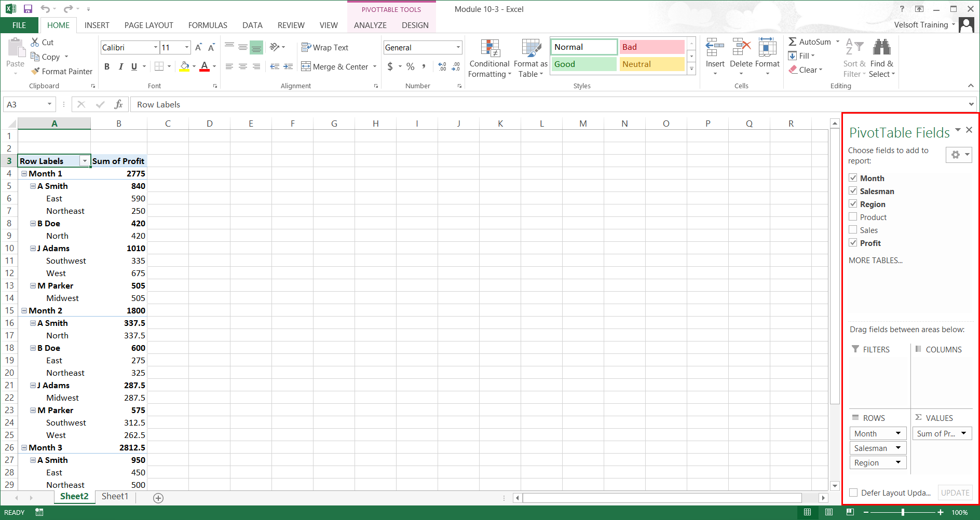
Task: Switch to the DESIGN tab
Action: pyautogui.click(x=415, y=24)
